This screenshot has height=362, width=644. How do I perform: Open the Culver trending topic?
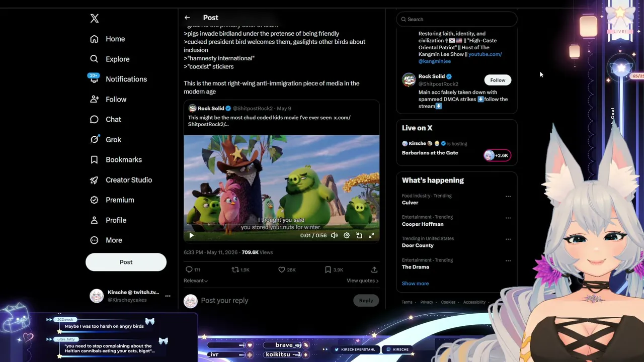[x=410, y=203]
